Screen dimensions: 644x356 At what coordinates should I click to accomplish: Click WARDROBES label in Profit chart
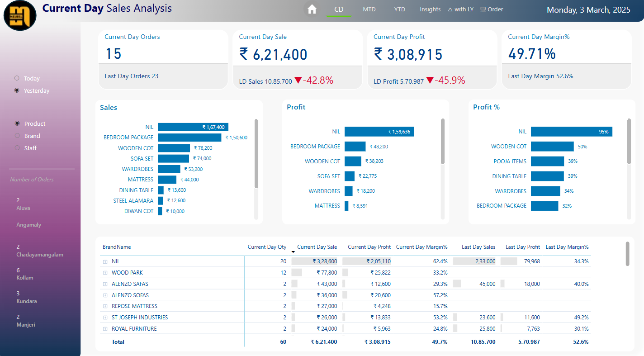pos(324,191)
